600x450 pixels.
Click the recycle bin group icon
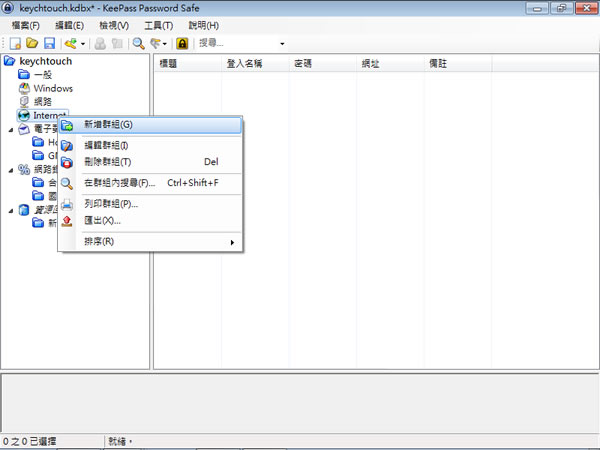pos(24,210)
